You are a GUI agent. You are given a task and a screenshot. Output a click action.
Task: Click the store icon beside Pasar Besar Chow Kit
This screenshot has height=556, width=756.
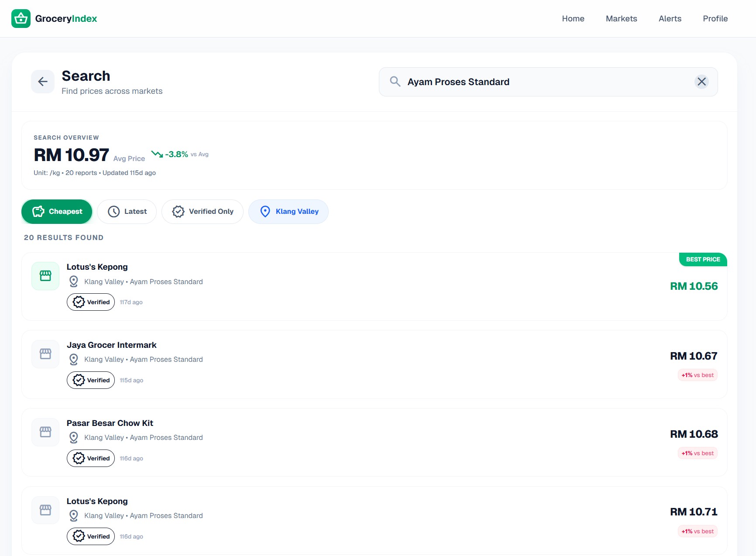(45, 432)
